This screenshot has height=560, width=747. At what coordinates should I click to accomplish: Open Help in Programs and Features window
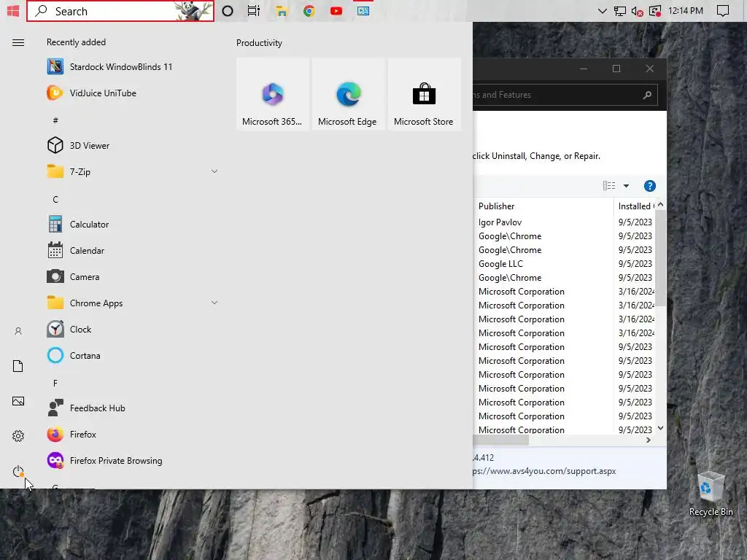coord(649,186)
